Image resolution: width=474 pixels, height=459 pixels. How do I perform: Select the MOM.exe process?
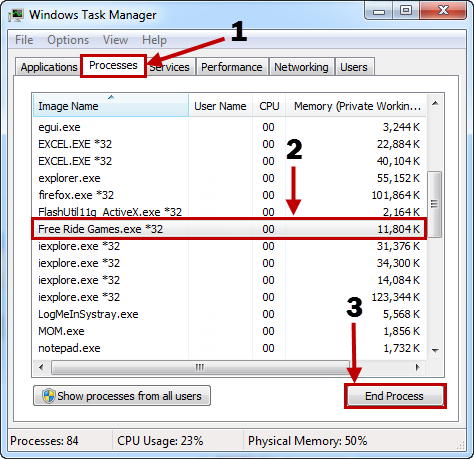[229, 331]
